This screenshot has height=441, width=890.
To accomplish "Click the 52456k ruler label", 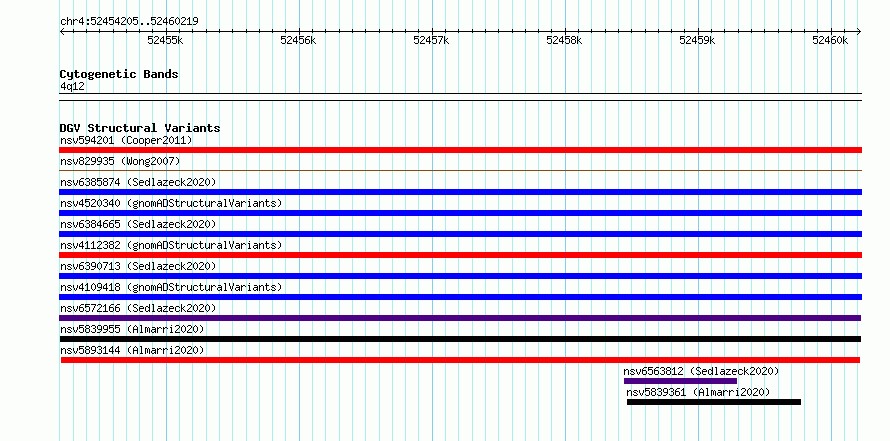I will click(298, 40).
